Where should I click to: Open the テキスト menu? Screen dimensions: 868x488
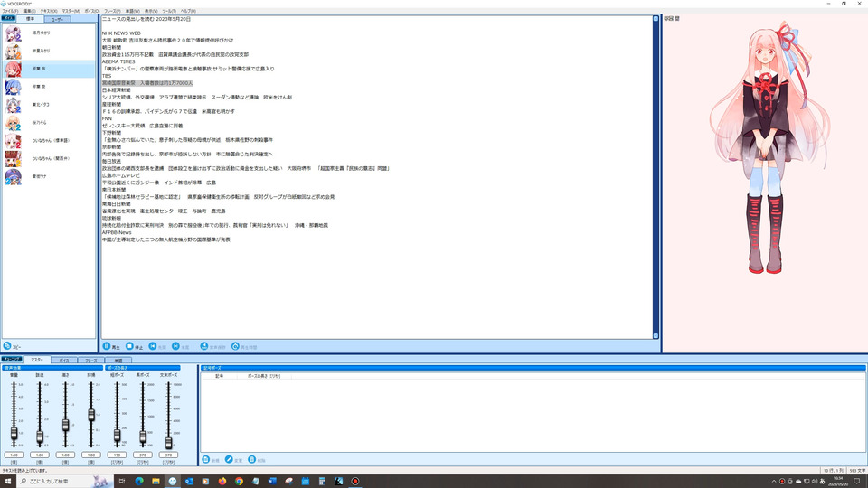pos(49,11)
